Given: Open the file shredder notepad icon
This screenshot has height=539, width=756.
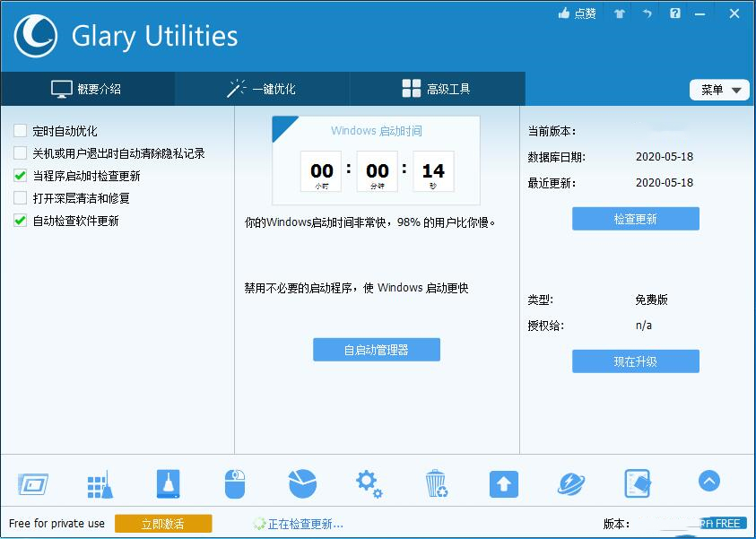Looking at the screenshot, I should point(638,483).
